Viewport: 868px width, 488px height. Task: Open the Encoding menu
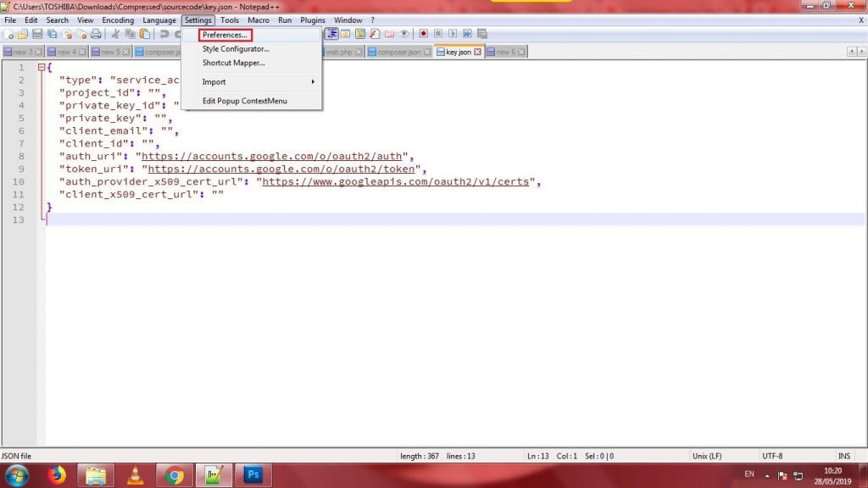pyautogui.click(x=118, y=20)
